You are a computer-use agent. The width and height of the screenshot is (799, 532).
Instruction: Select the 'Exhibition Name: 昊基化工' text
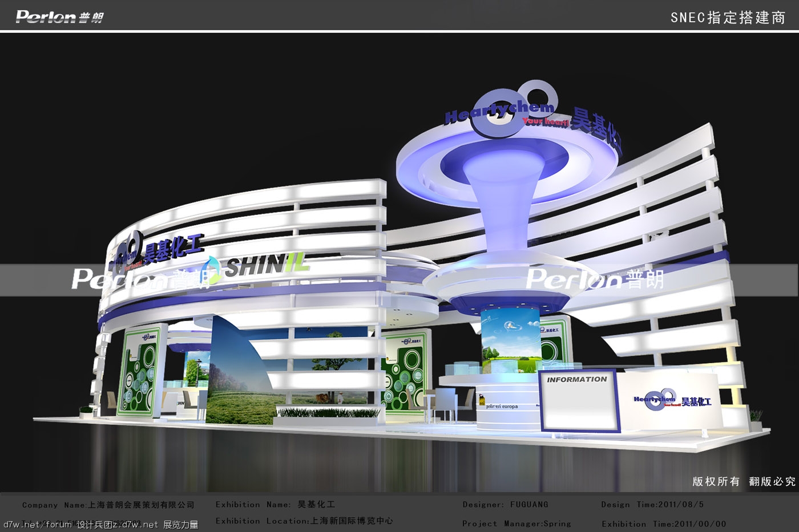pyautogui.click(x=275, y=505)
